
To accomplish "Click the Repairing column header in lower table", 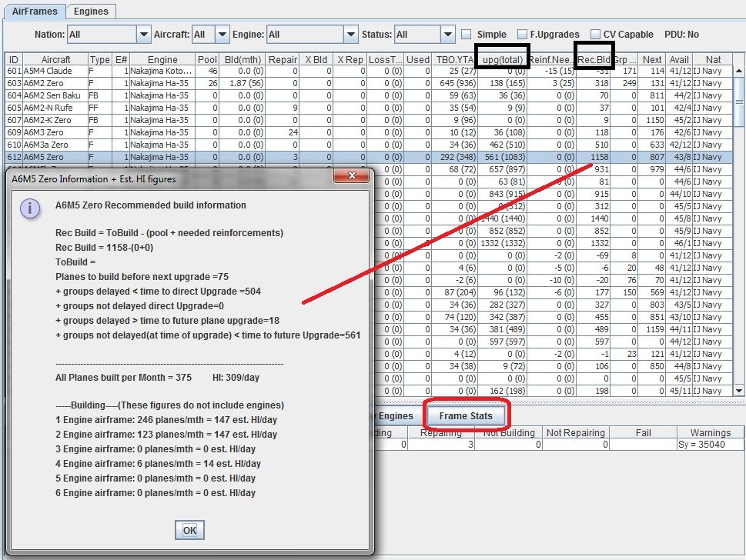I will pyautogui.click(x=441, y=432).
